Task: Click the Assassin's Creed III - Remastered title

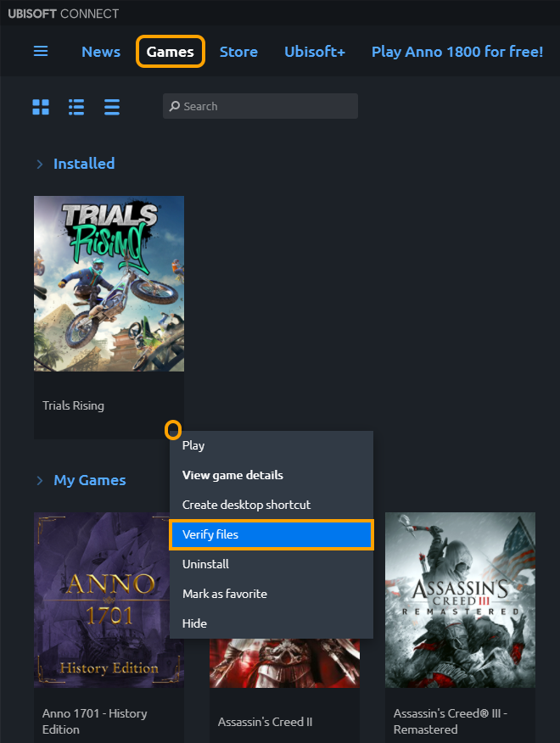Action: 451,721
